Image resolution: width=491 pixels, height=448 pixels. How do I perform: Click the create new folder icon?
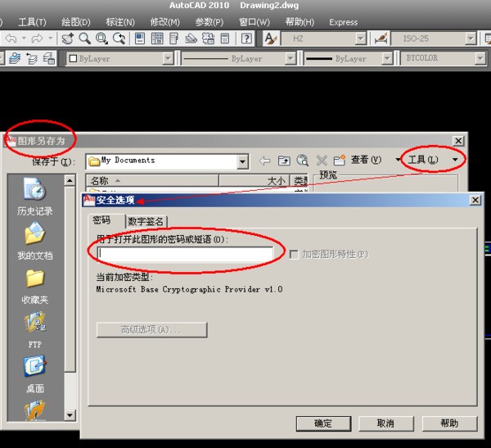pos(339,161)
